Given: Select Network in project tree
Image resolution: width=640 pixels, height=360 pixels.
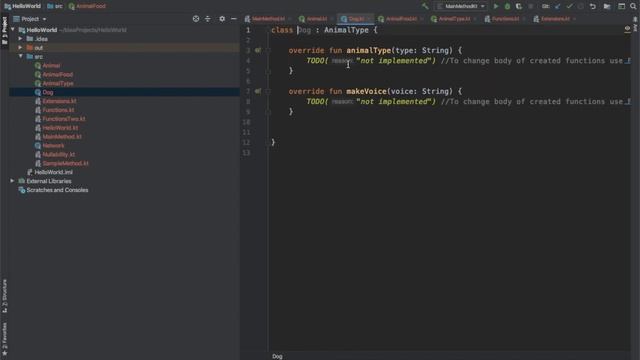Looking at the screenshot, I should tap(53, 145).
